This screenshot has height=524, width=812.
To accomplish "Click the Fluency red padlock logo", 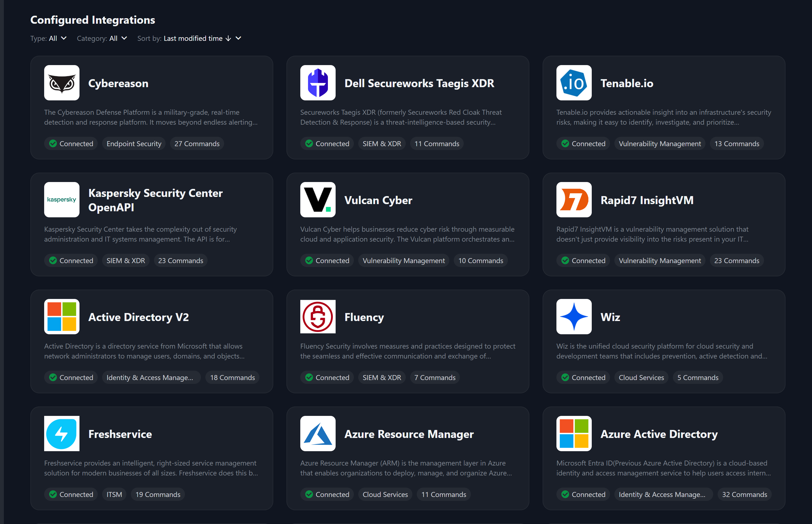I will tap(318, 316).
